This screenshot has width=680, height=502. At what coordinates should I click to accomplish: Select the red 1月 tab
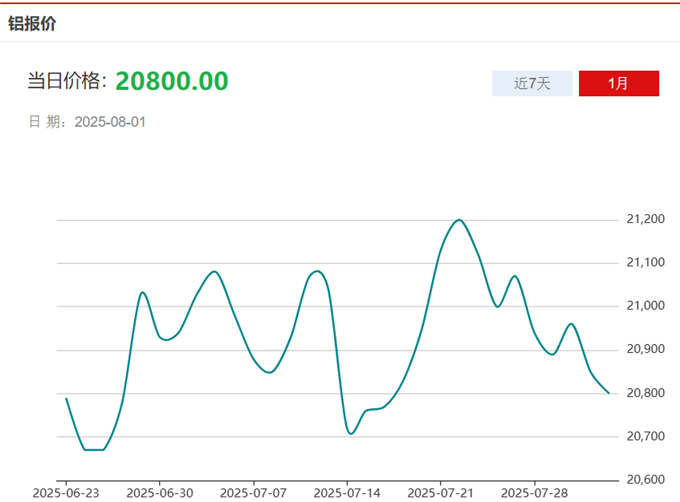[618, 84]
